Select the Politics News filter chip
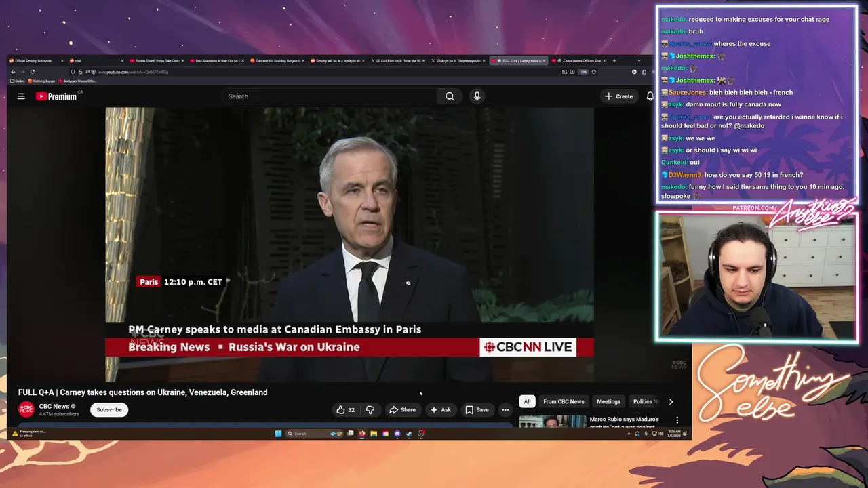Image resolution: width=868 pixels, height=488 pixels. click(645, 401)
